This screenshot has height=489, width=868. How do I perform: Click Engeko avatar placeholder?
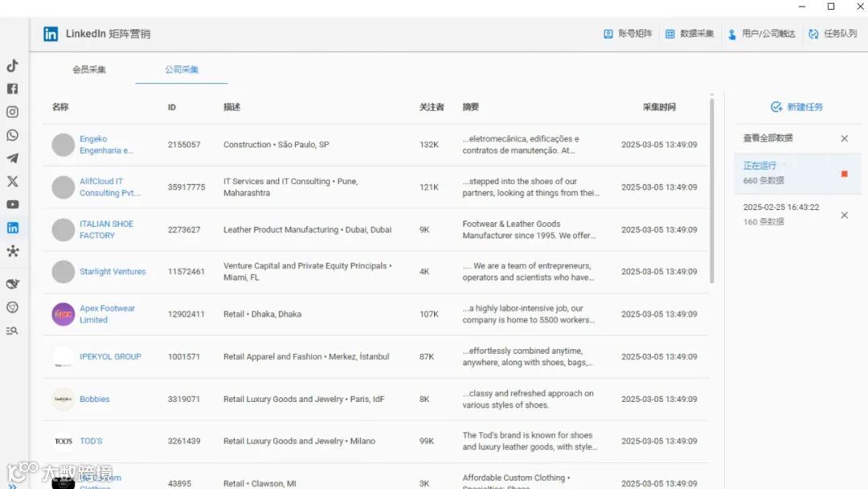point(63,145)
